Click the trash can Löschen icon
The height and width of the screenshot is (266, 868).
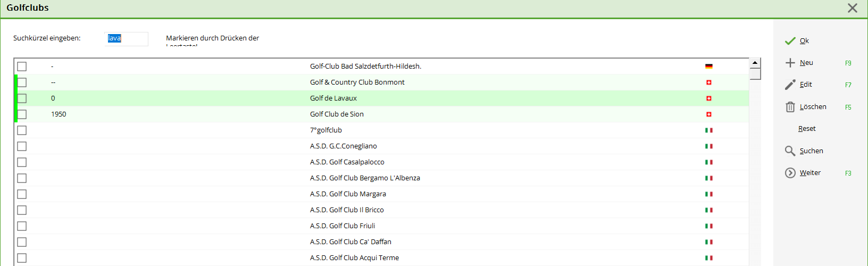coord(790,107)
